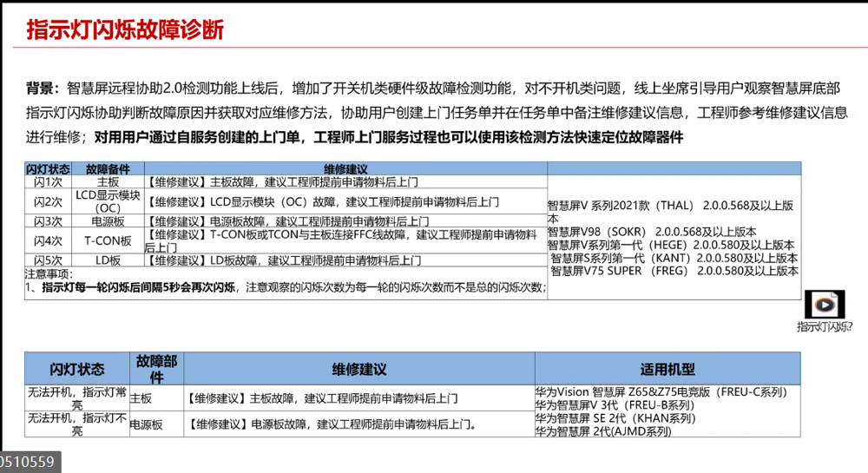
Task: Open the embedded 指示灯闪烁 video icon
Action: point(825,305)
